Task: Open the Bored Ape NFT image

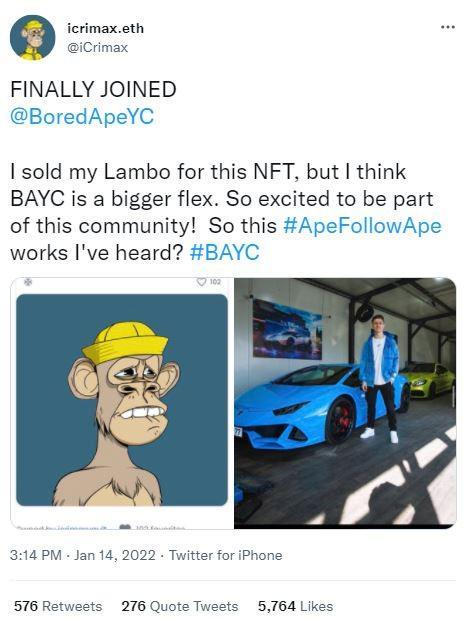Action: [122, 403]
